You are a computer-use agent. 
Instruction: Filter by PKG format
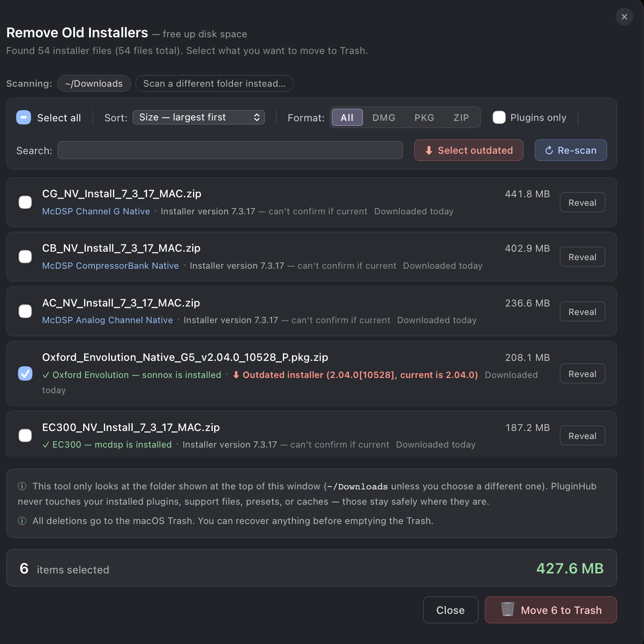(x=424, y=118)
